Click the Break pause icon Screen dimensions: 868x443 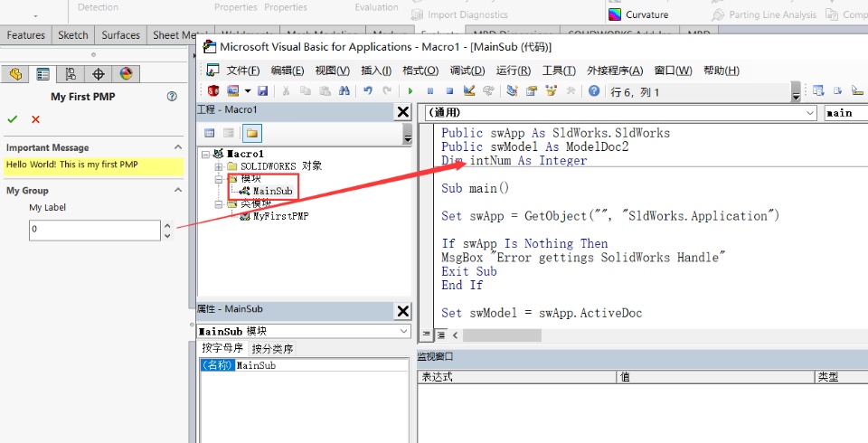point(430,90)
